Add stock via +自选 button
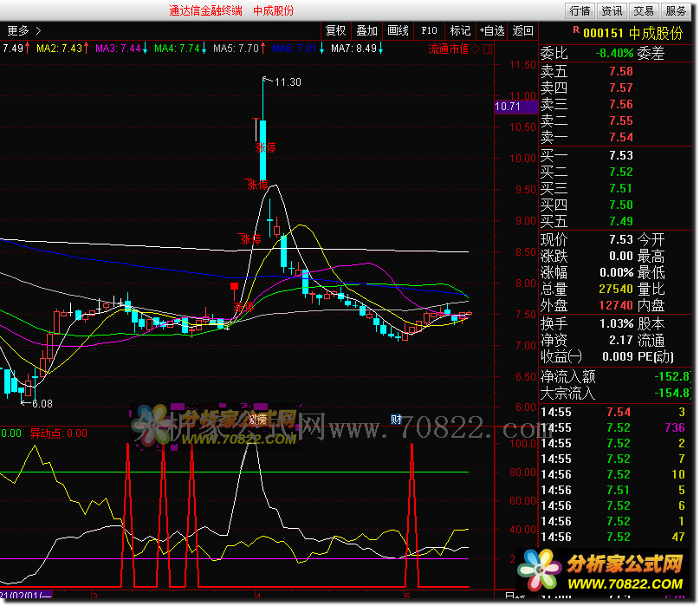This screenshot has width=700, height=606. (492, 31)
